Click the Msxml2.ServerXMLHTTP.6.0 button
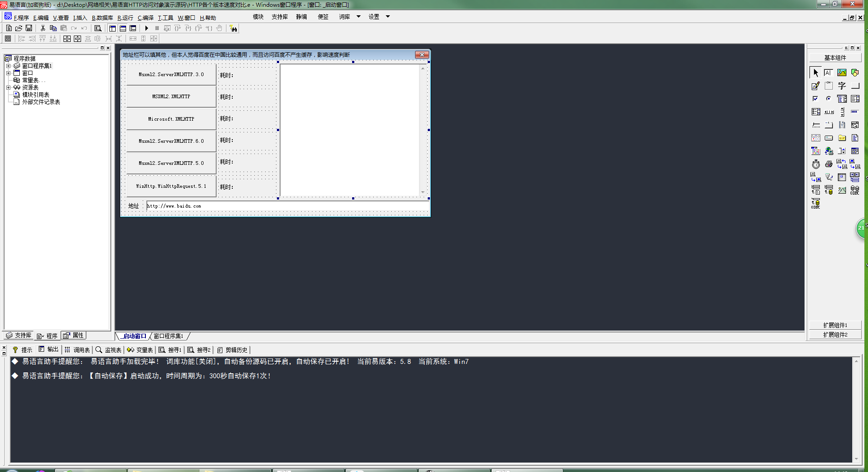 (171, 141)
